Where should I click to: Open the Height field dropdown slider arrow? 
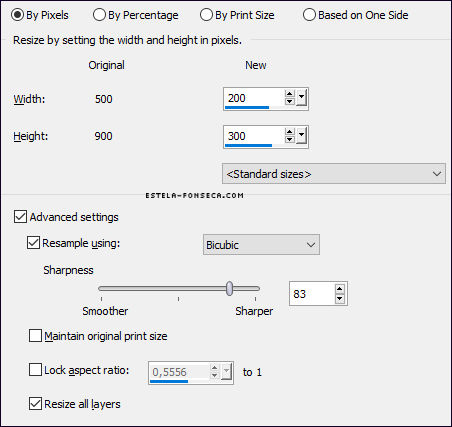click(x=301, y=136)
